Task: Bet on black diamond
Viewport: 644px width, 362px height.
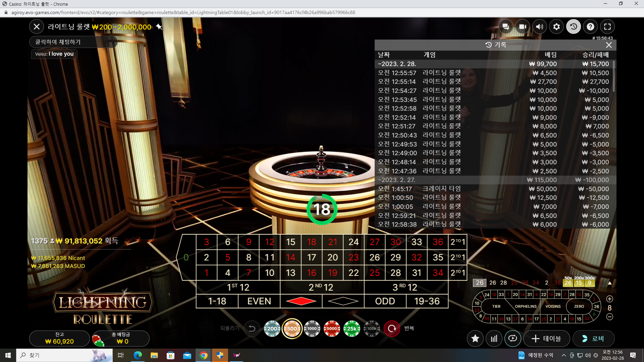Action: coord(343,301)
